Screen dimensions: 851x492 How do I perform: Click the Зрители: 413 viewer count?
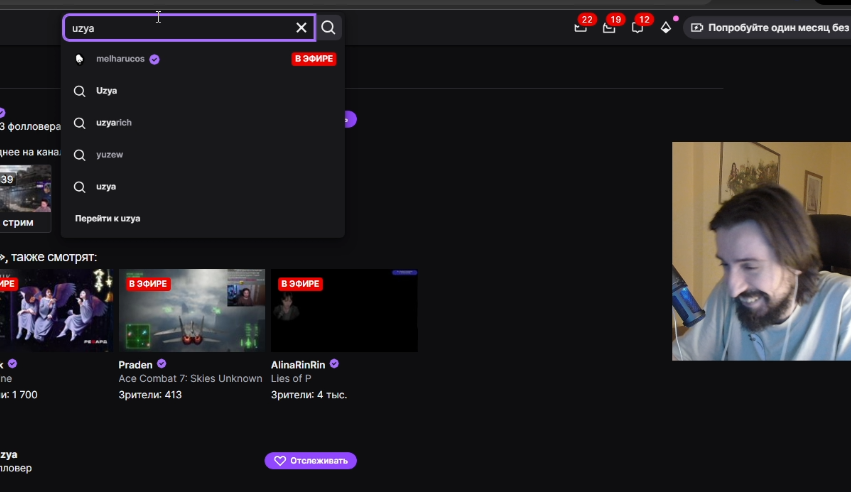pyautogui.click(x=150, y=395)
